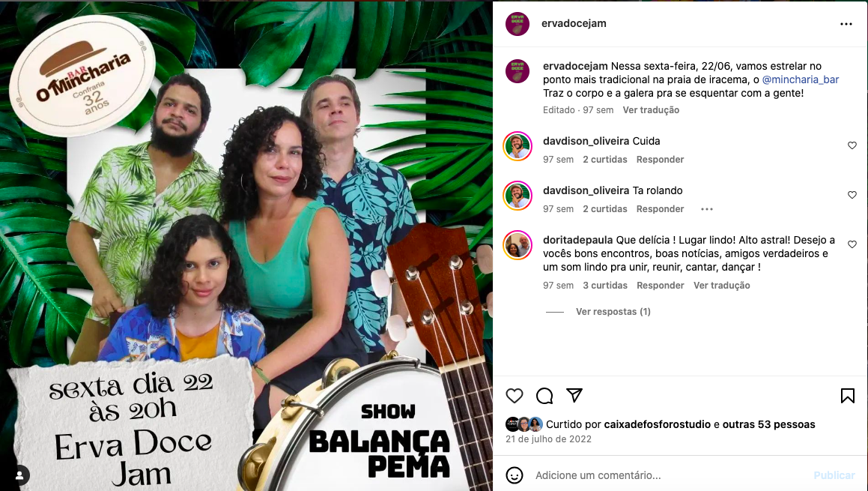Save post with the bookmark icon

[x=848, y=396]
